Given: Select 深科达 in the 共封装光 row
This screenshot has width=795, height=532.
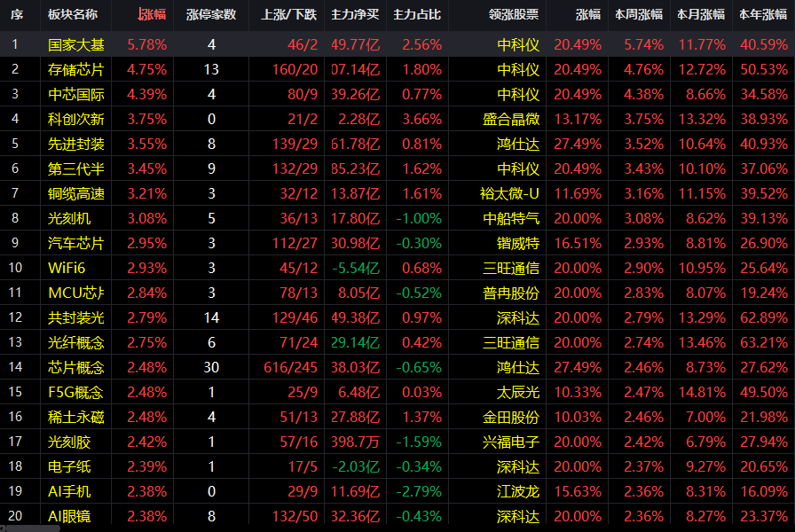Looking at the screenshot, I should (x=518, y=317).
